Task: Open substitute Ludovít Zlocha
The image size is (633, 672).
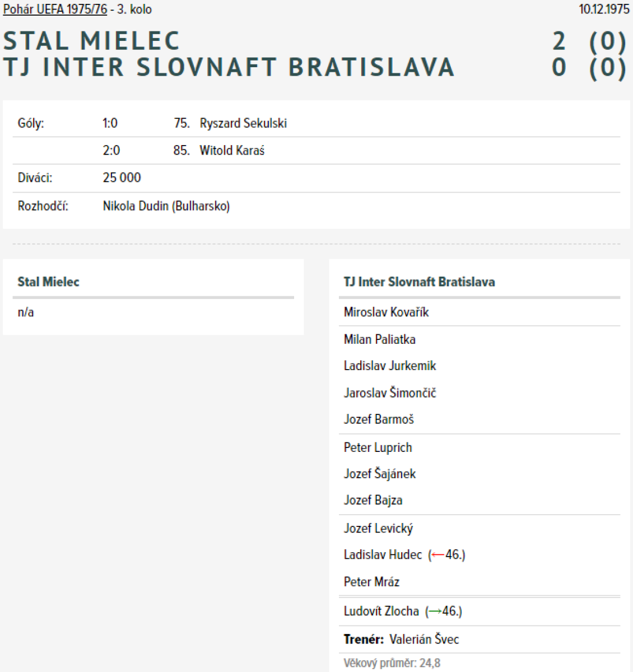Action: point(381,611)
